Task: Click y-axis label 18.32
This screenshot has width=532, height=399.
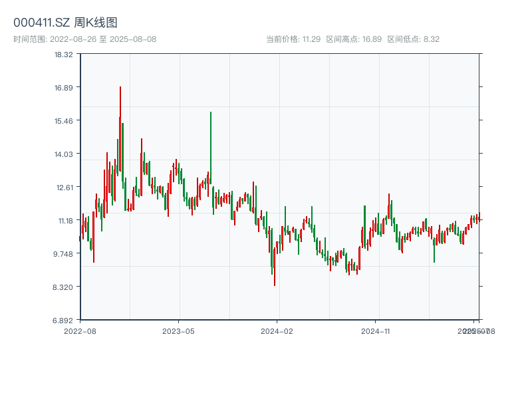Action: point(63,55)
